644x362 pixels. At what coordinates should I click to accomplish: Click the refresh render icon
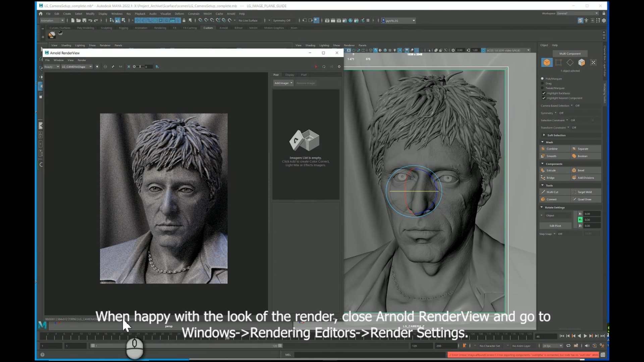[324, 67]
